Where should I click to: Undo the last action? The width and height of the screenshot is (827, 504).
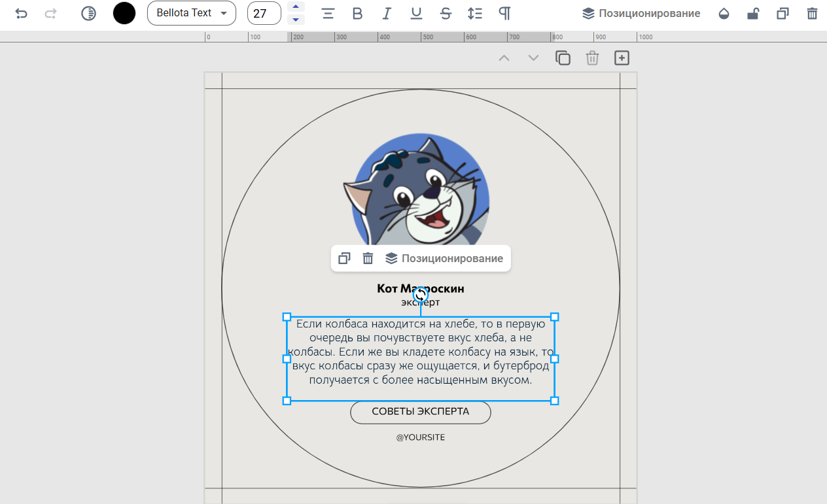[x=21, y=13]
